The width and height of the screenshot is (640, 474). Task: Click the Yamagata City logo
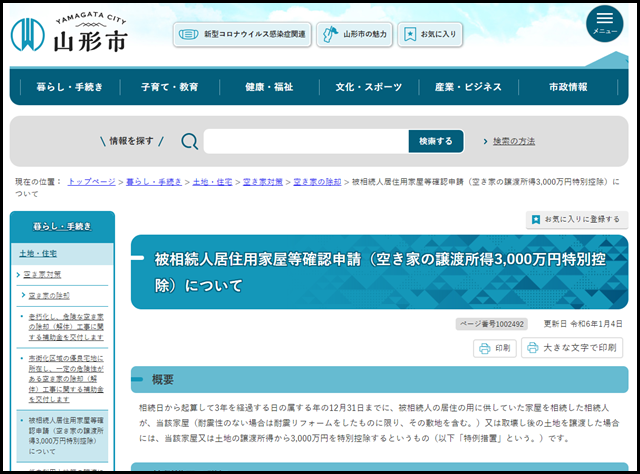coord(69,34)
